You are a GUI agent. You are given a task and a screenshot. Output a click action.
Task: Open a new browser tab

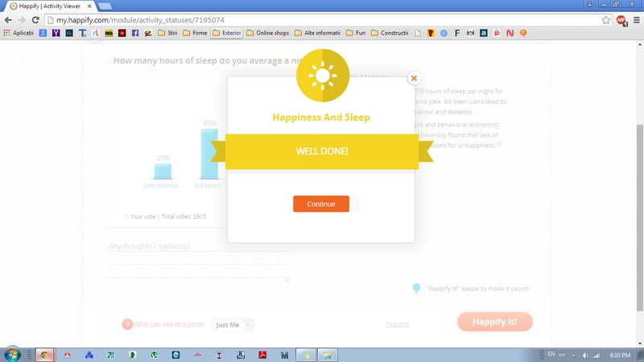(105, 6)
